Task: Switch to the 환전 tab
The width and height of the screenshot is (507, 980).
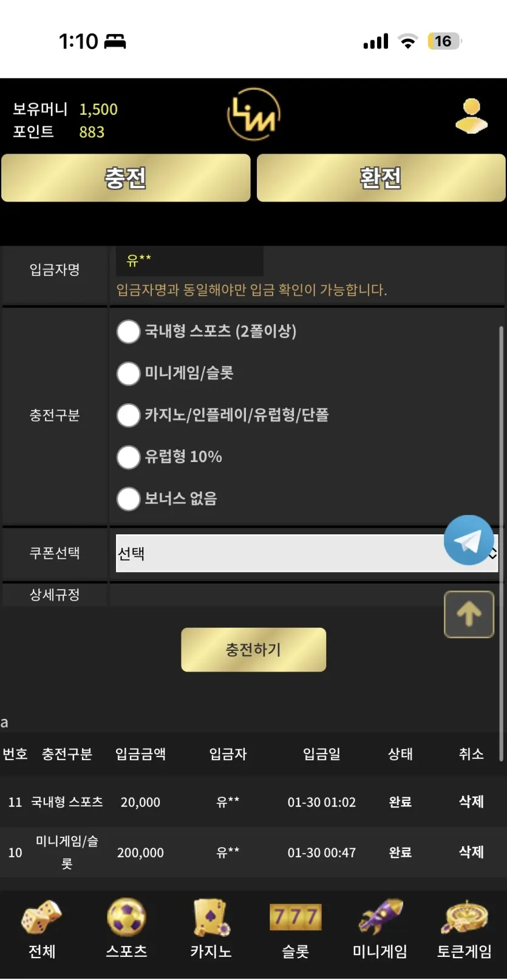Action: click(x=381, y=178)
